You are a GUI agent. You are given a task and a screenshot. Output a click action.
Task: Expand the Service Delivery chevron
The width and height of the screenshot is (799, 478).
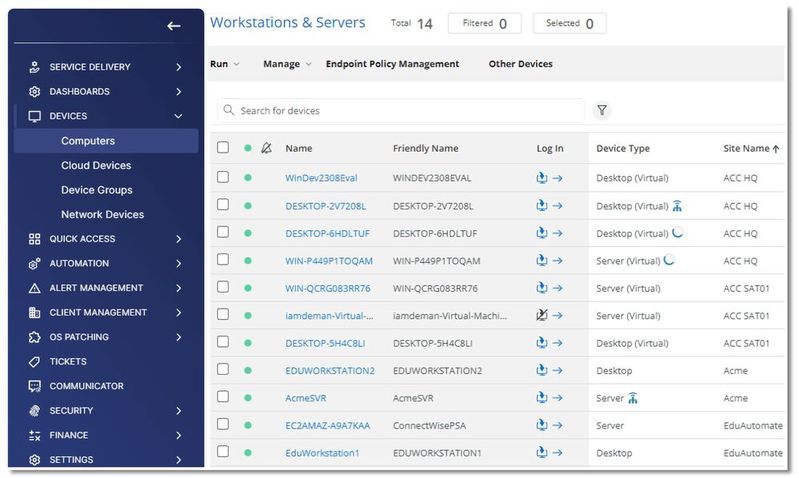click(x=178, y=67)
